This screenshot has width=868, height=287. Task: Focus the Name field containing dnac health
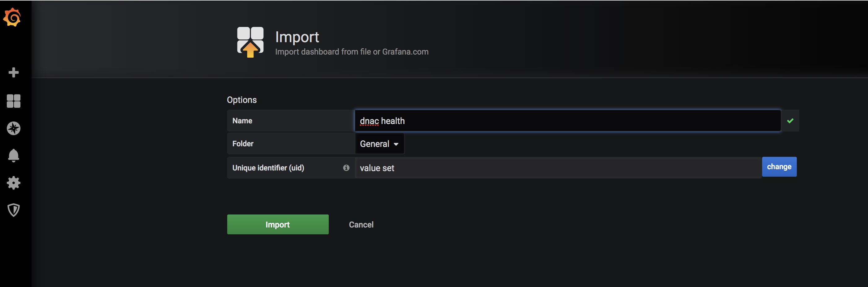tap(567, 121)
